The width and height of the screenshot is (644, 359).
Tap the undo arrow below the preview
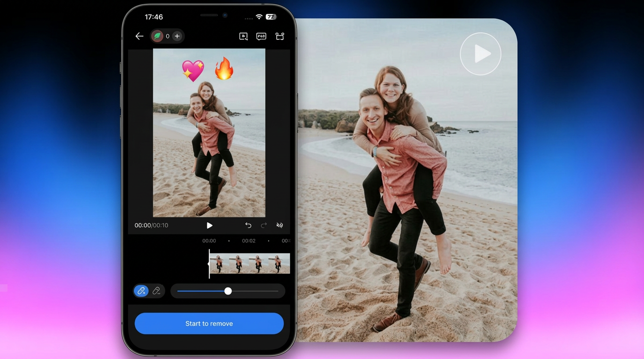pyautogui.click(x=248, y=225)
